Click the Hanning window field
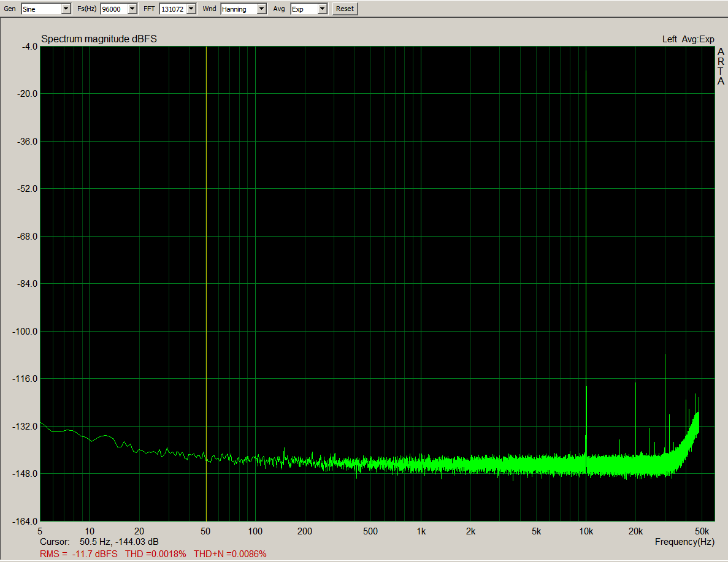The image size is (728, 562). point(239,9)
